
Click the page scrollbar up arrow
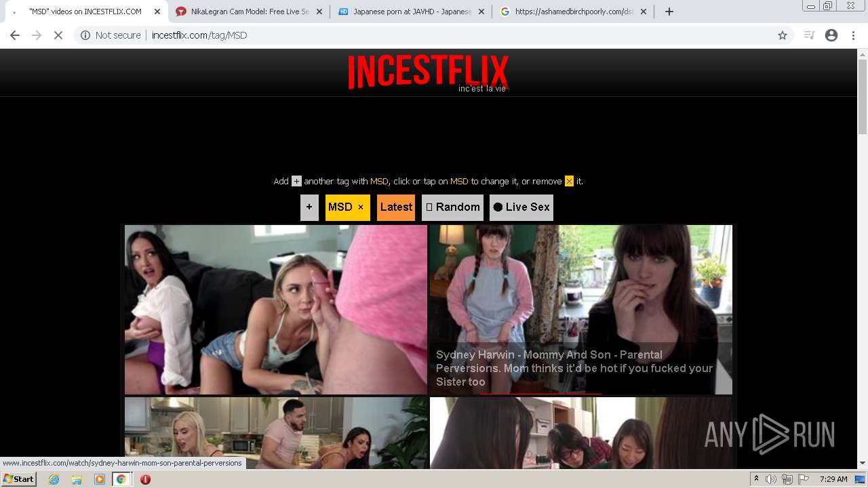click(x=863, y=54)
